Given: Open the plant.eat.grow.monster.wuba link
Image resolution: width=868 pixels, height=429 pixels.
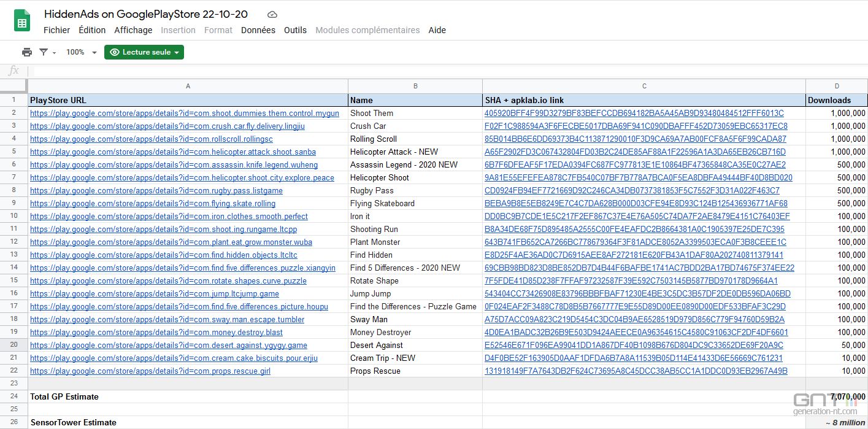Looking at the screenshot, I should pos(171,242).
